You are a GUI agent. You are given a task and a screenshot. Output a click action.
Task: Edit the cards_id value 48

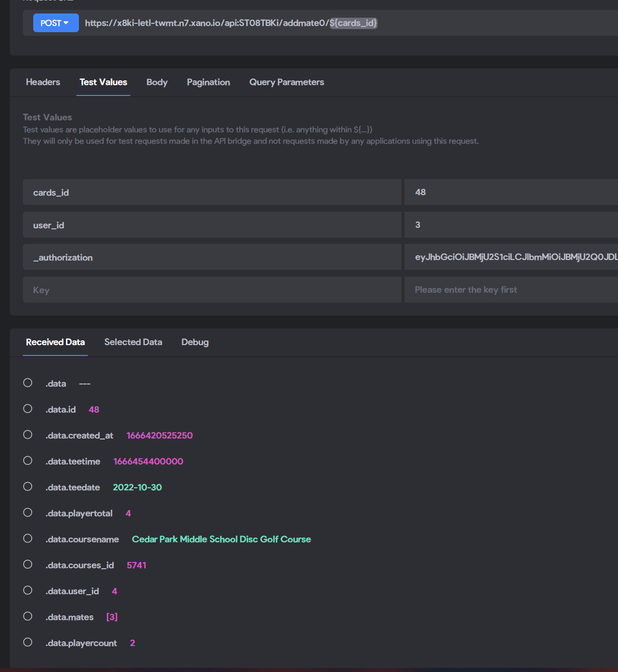coord(511,192)
